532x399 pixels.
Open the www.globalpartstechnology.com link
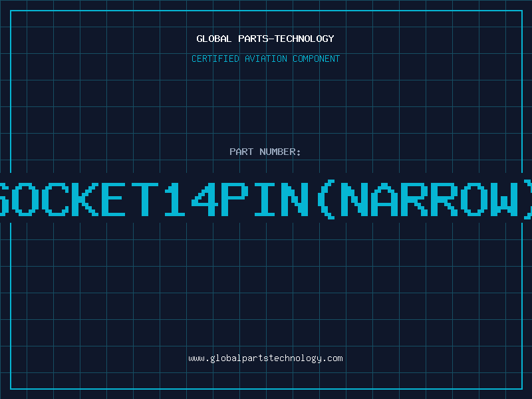[x=265, y=358]
